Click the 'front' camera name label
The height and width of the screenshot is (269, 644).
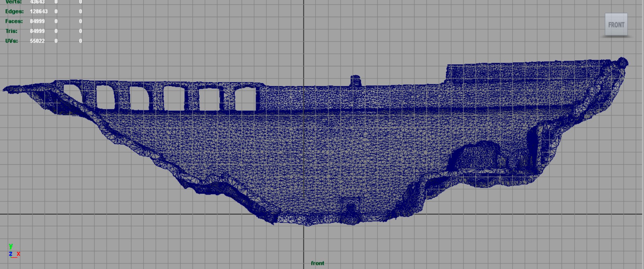pyautogui.click(x=317, y=263)
